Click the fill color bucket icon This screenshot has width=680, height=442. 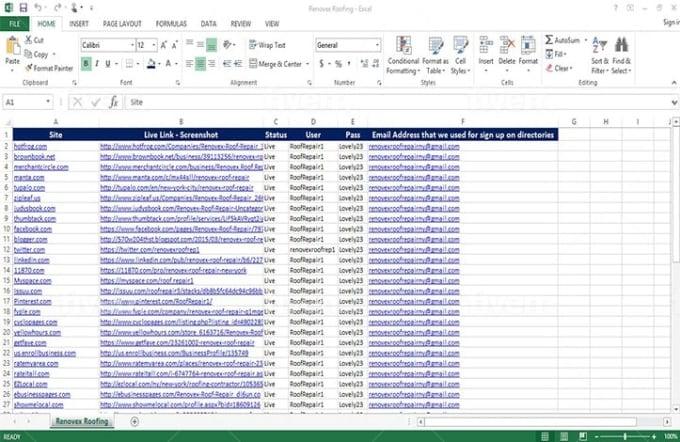(x=151, y=64)
